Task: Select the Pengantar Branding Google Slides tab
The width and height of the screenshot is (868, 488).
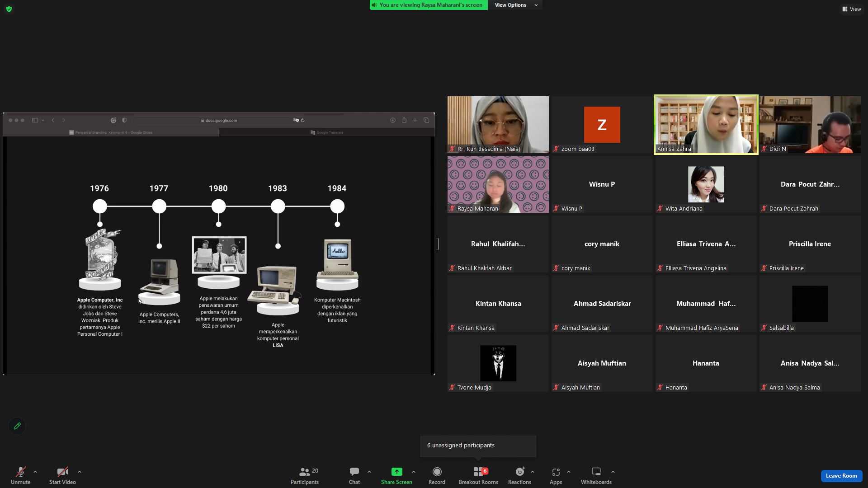Action: pos(111,132)
